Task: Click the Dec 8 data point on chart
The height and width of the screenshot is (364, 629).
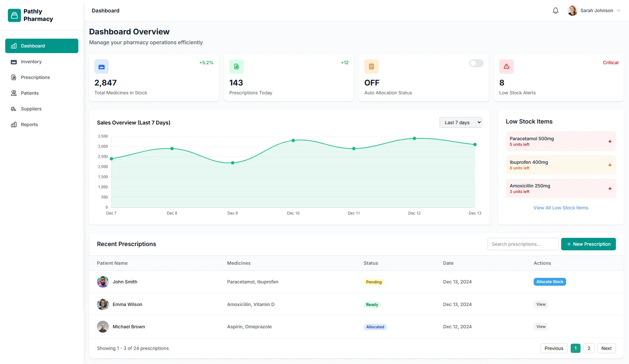Action: [172, 149]
